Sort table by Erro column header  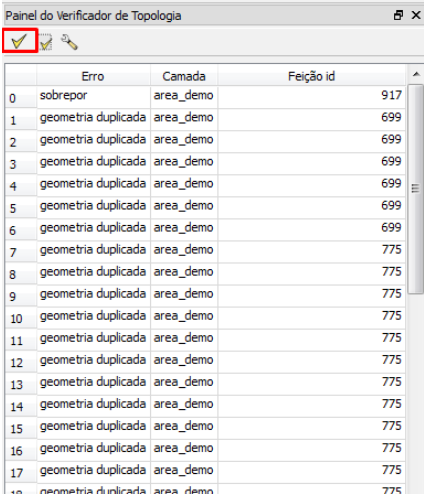pos(93,76)
